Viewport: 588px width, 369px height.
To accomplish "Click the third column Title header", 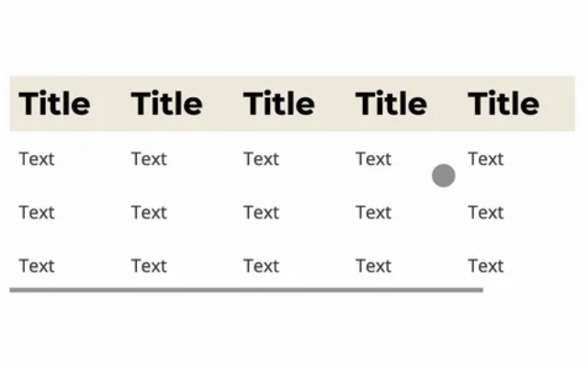I will [x=278, y=104].
